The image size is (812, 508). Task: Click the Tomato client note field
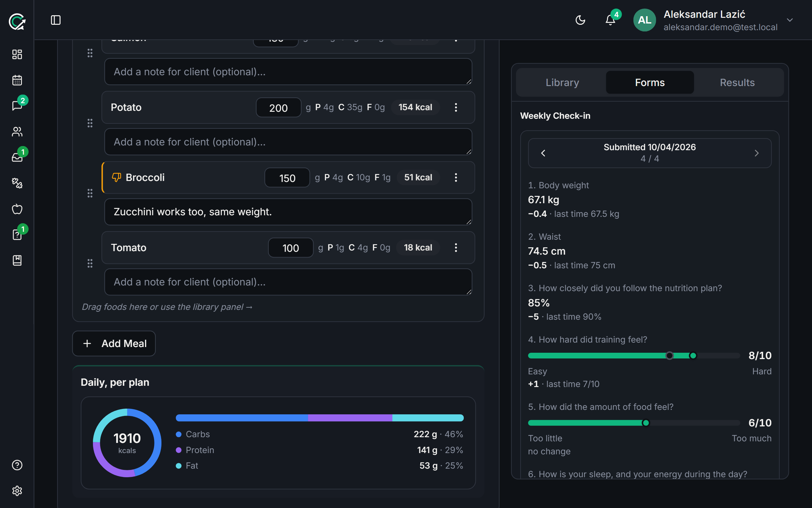coord(288,282)
